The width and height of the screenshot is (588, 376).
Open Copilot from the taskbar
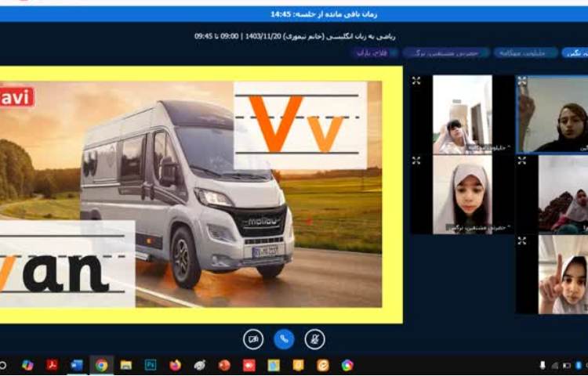pyautogui.click(x=27, y=365)
